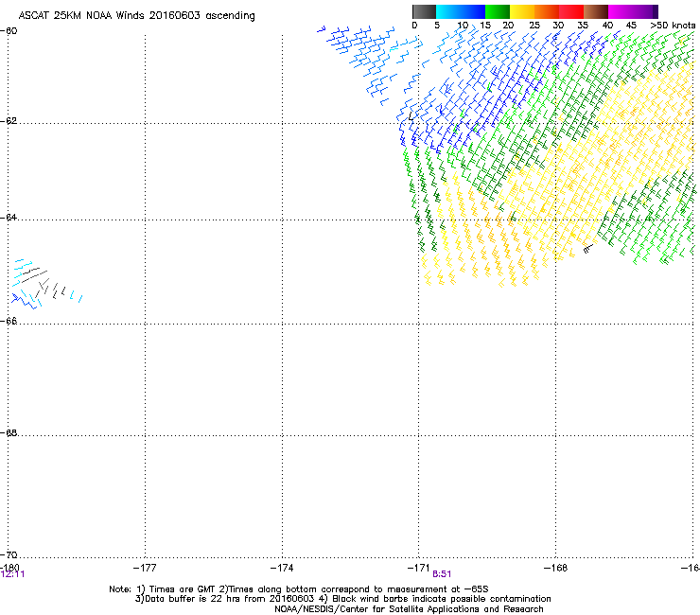Viewport: 700px width, 615px height.
Task: Click the brown 35-40 knots legend segment
Action: tap(596, 11)
